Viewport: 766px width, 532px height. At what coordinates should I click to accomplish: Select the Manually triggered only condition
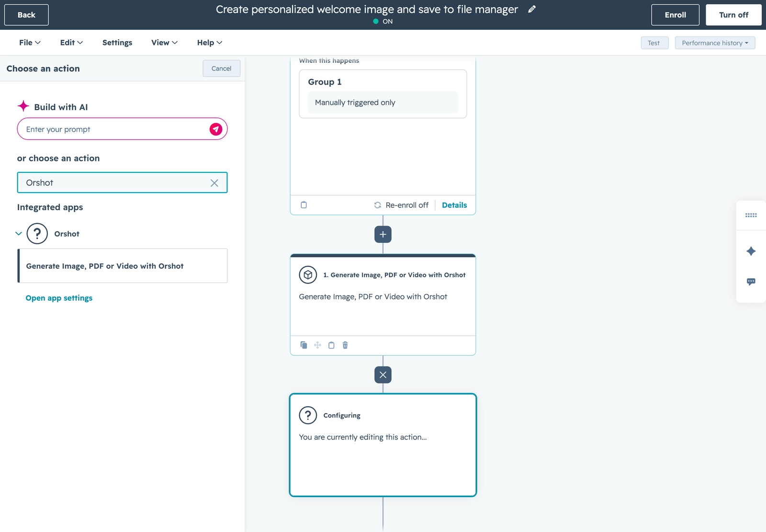383,102
